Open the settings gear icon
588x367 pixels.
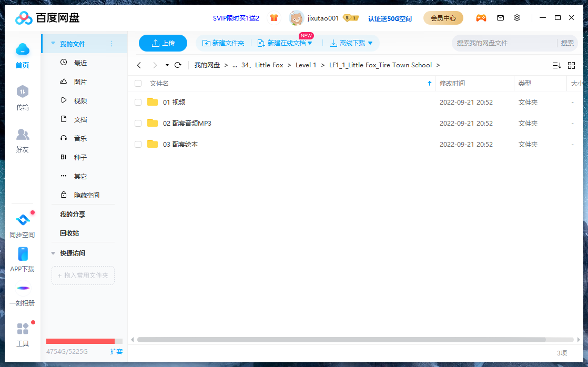[517, 17]
